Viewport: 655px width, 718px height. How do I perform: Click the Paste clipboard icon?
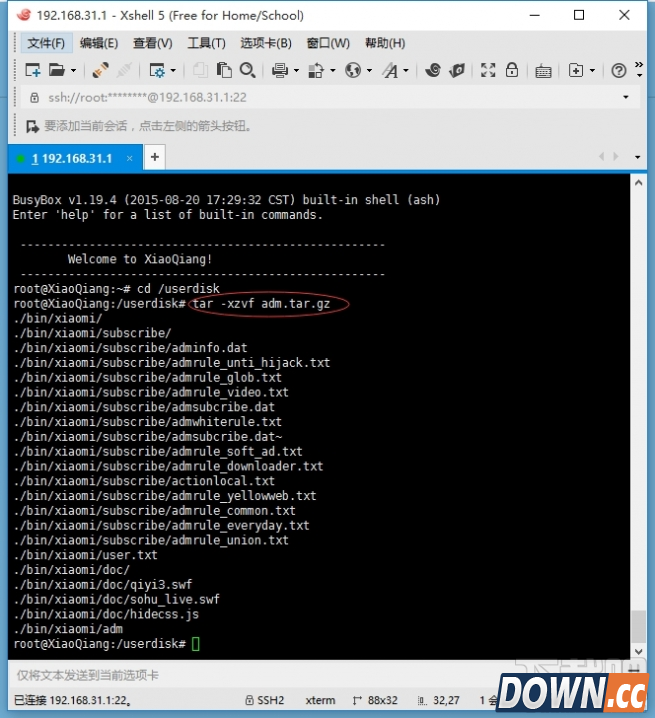pyautogui.click(x=224, y=70)
